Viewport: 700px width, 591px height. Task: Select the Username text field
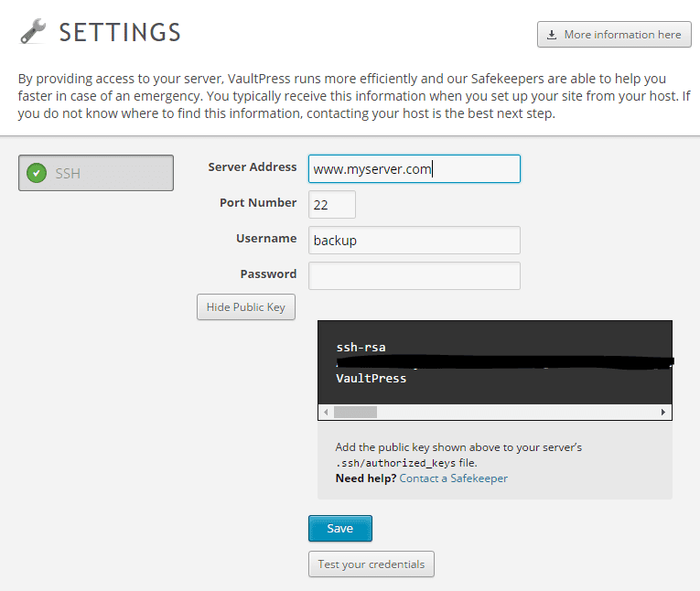tap(414, 241)
